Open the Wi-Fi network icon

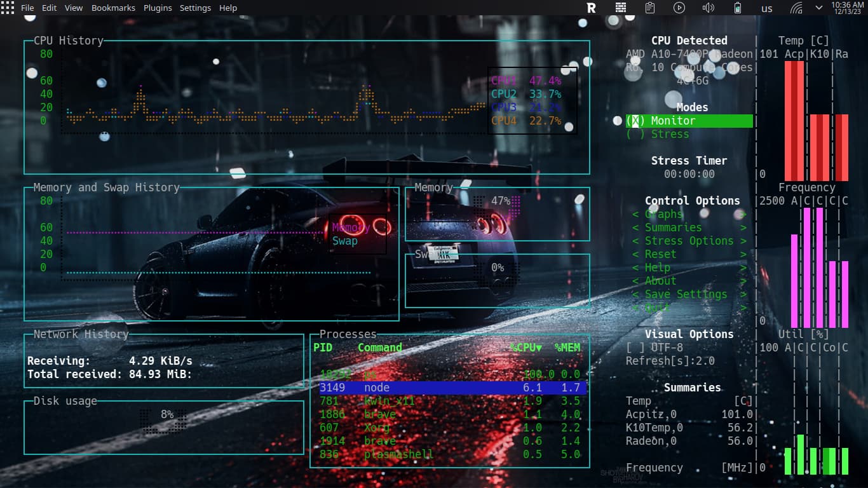click(796, 8)
